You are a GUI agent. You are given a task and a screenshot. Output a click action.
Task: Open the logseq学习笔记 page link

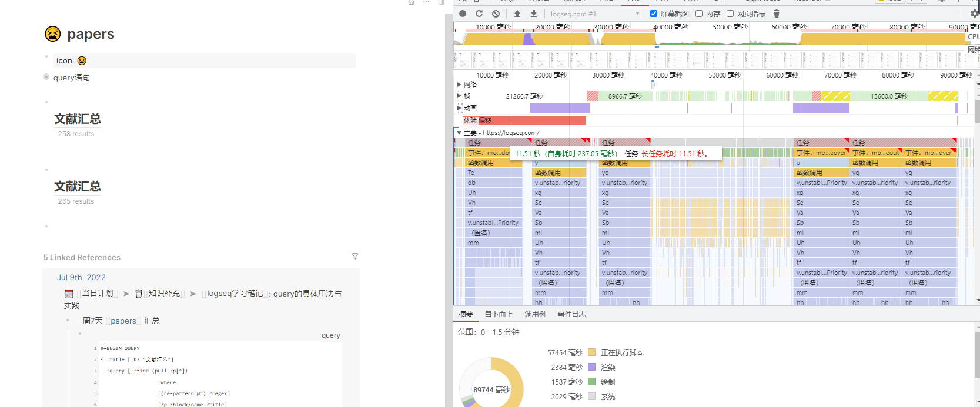tap(235, 293)
